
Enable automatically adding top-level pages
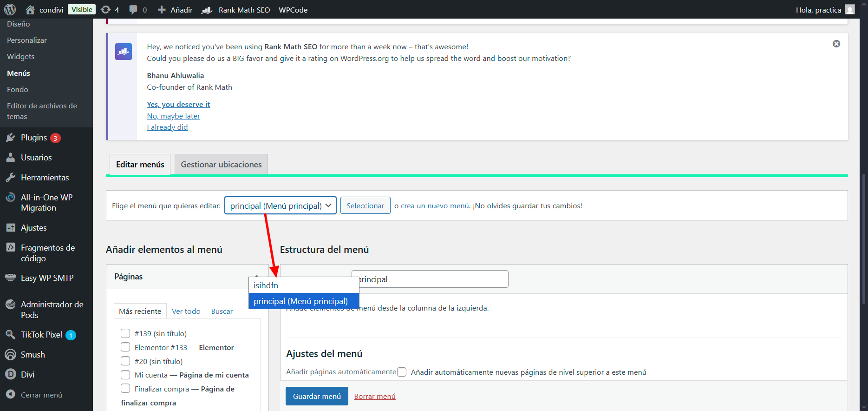coord(402,372)
